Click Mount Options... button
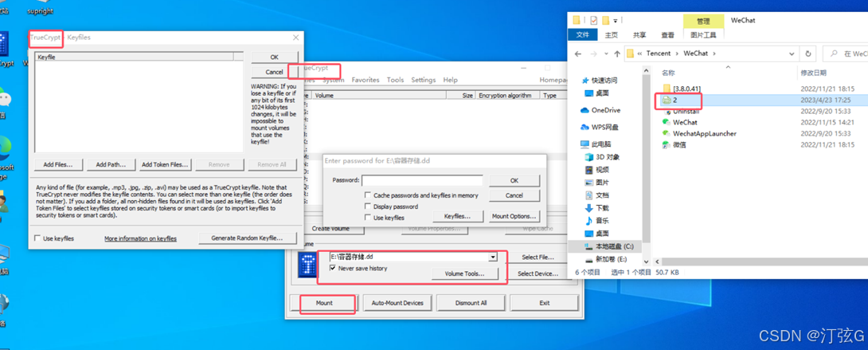The width and height of the screenshot is (868, 350). click(514, 217)
